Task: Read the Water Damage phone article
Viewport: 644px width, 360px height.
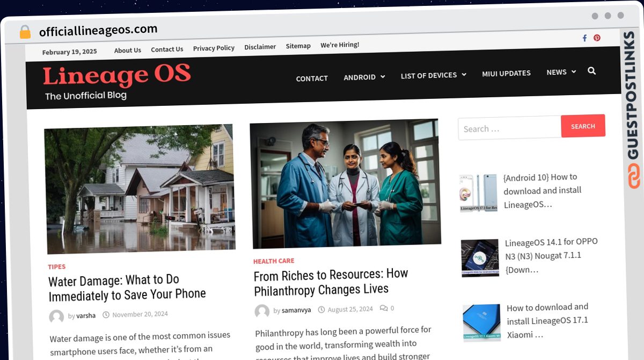Action: tap(127, 287)
